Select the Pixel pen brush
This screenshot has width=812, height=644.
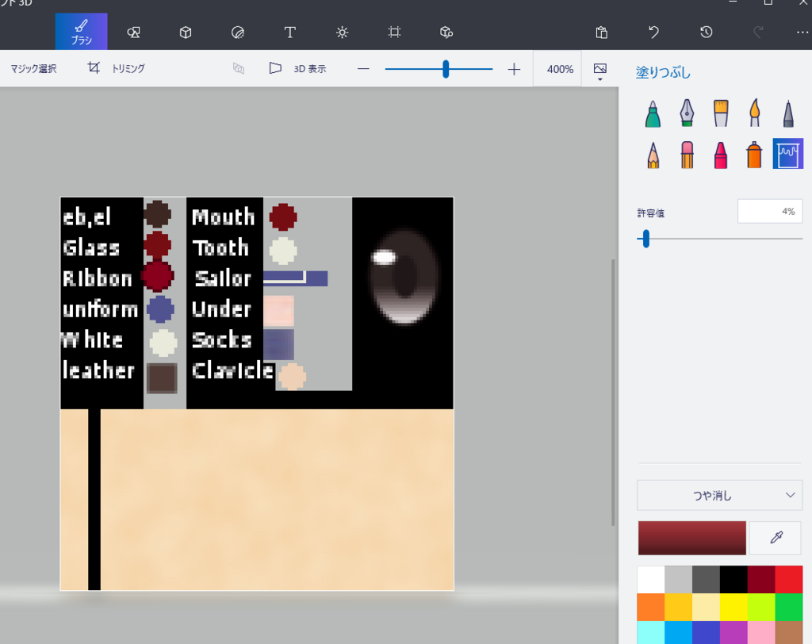point(788,113)
